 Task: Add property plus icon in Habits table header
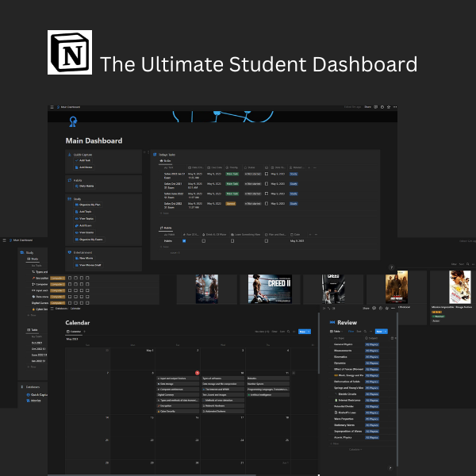point(310,234)
